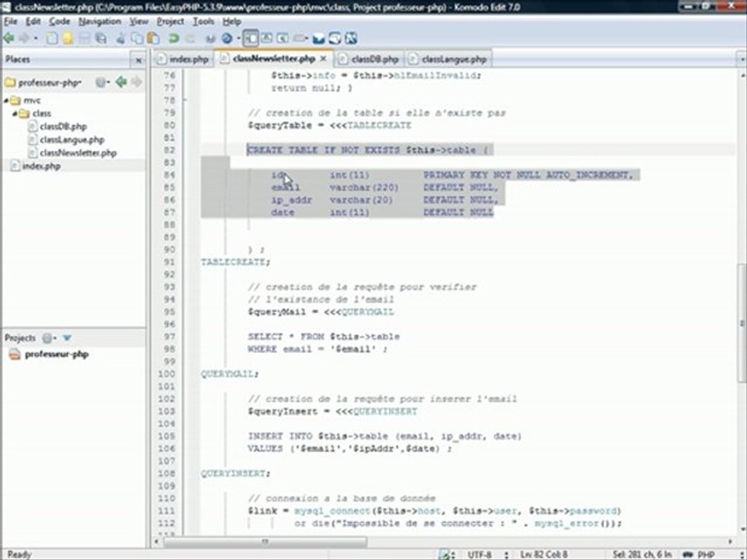The image size is (747, 560).
Task: Click 'mysql_connect' on line 111
Action: 332,511
